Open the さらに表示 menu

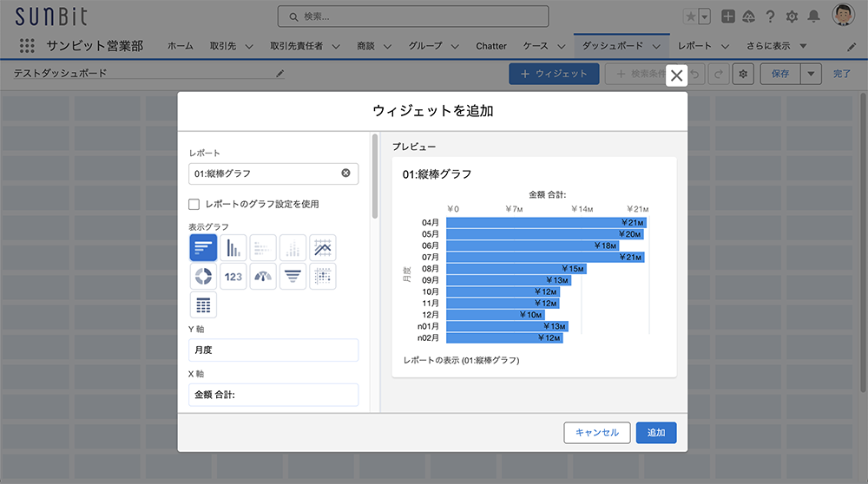pyautogui.click(x=776, y=46)
